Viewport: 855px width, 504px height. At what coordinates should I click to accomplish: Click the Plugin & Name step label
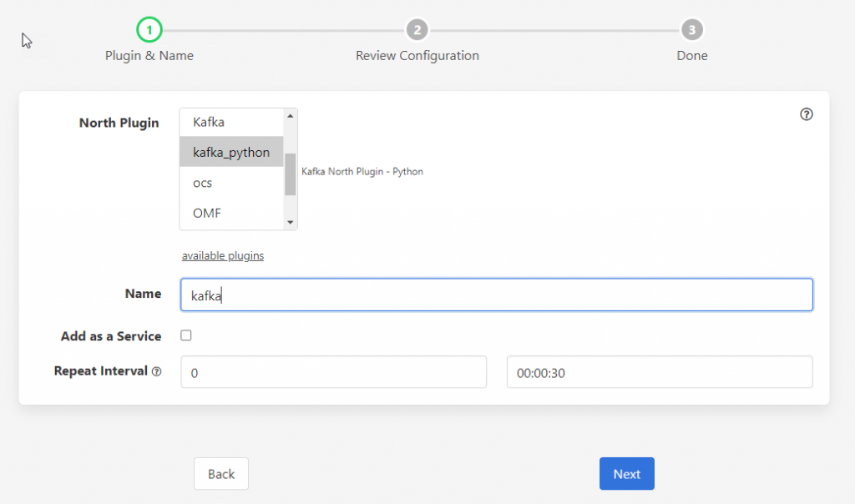pos(149,56)
